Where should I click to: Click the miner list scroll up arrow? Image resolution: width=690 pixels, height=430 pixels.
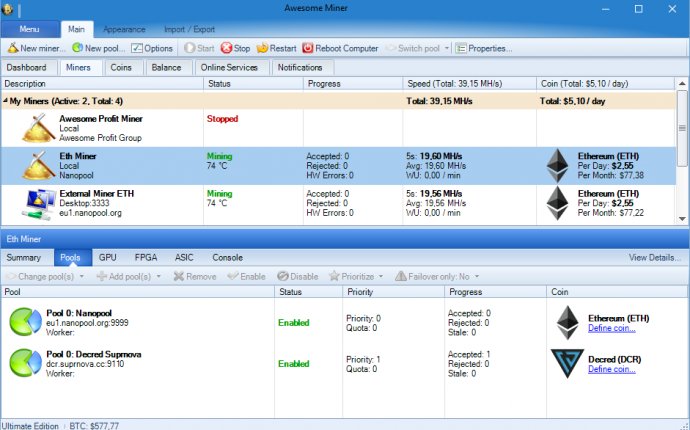pos(682,84)
